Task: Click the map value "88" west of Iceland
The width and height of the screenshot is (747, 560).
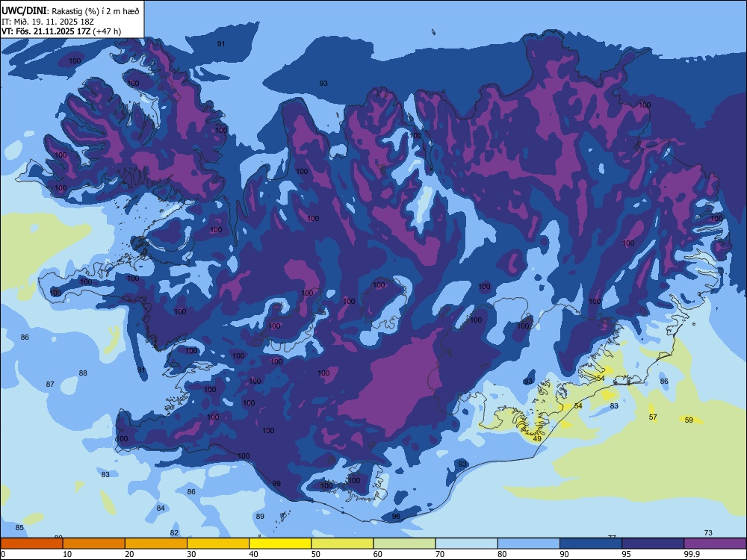Action: click(x=83, y=373)
